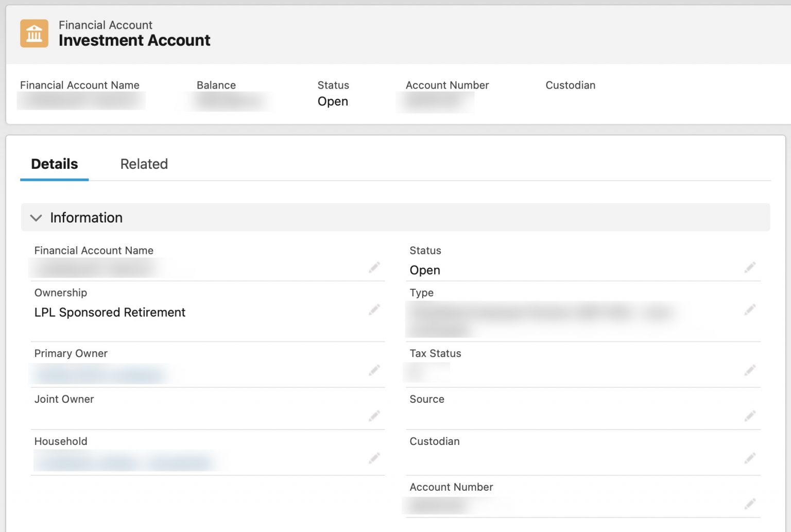
Task: Select the Details tab
Action: (55, 164)
